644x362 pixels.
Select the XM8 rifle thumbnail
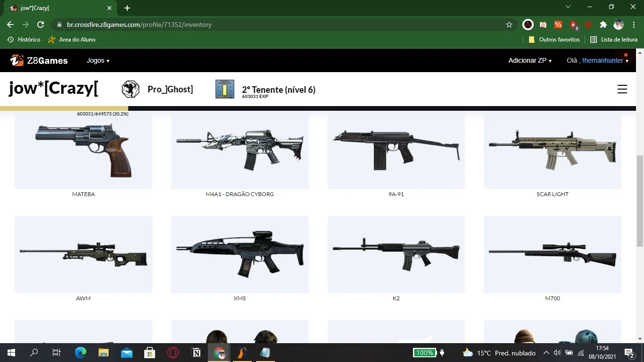tap(240, 255)
